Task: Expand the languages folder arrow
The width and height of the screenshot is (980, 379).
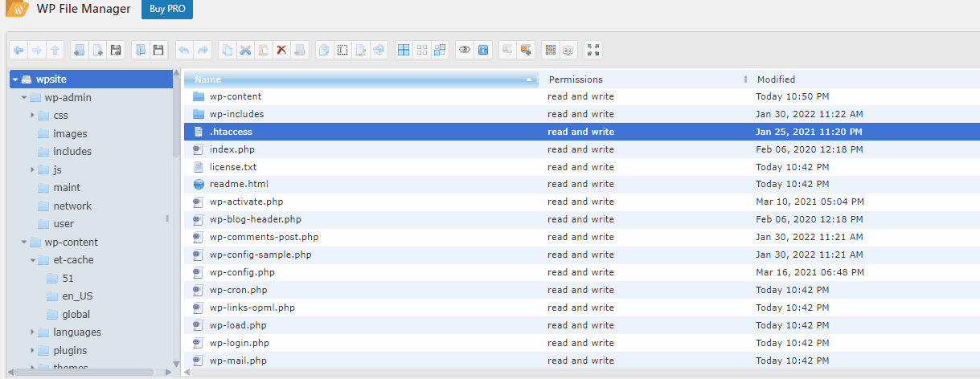Action: point(33,332)
